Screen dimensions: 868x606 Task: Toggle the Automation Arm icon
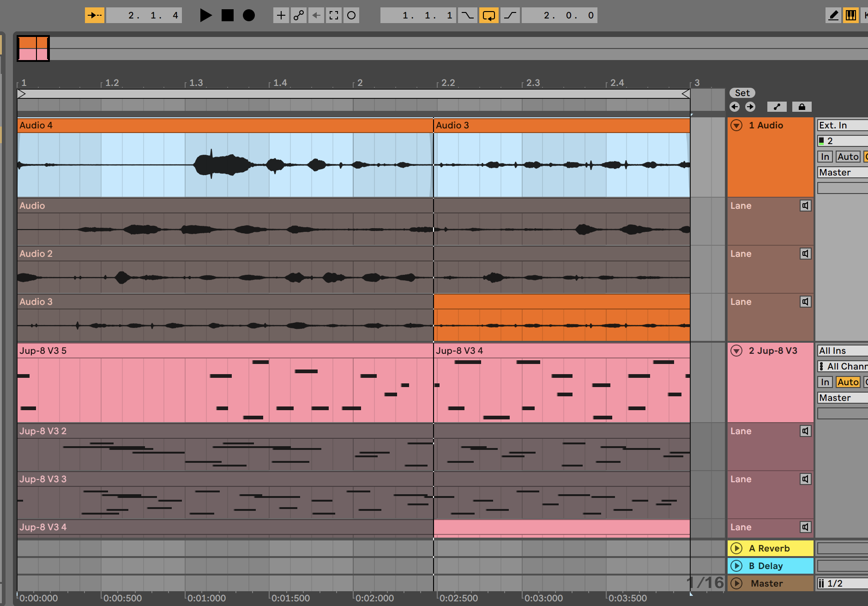(299, 15)
